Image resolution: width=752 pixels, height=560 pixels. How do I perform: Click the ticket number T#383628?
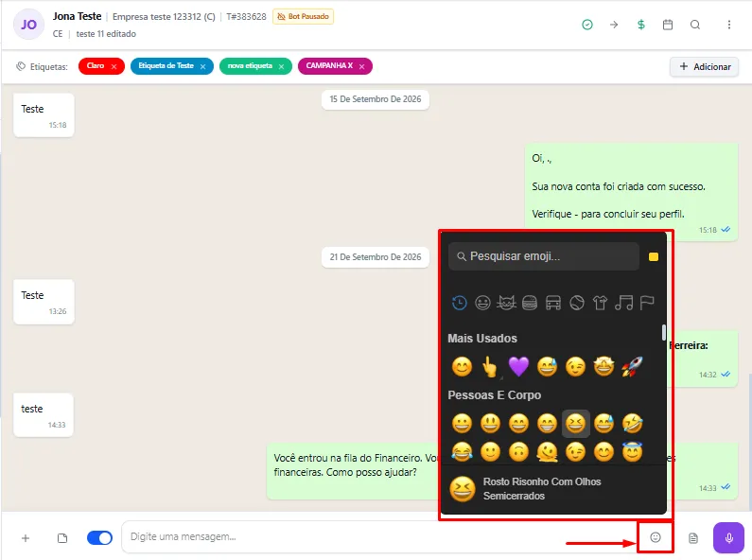[246, 17]
